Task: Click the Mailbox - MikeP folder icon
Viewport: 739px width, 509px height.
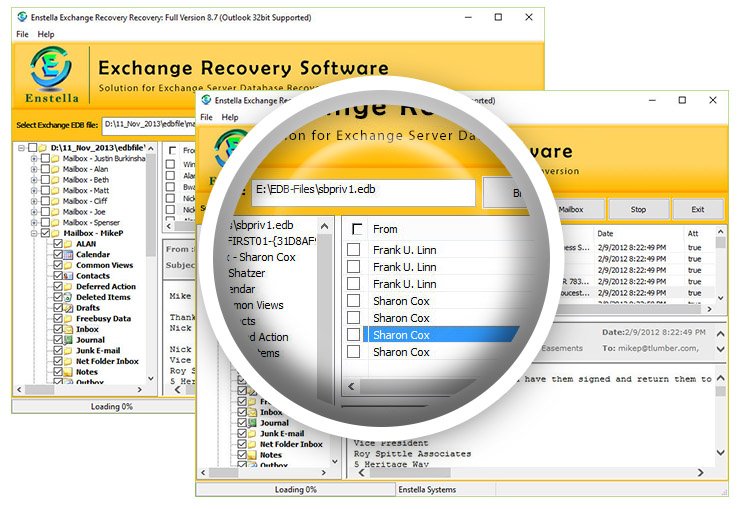Action: [55, 233]
